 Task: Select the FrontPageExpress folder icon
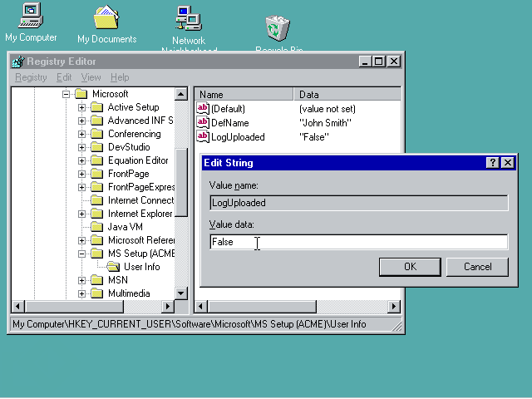tap(97, 187)
